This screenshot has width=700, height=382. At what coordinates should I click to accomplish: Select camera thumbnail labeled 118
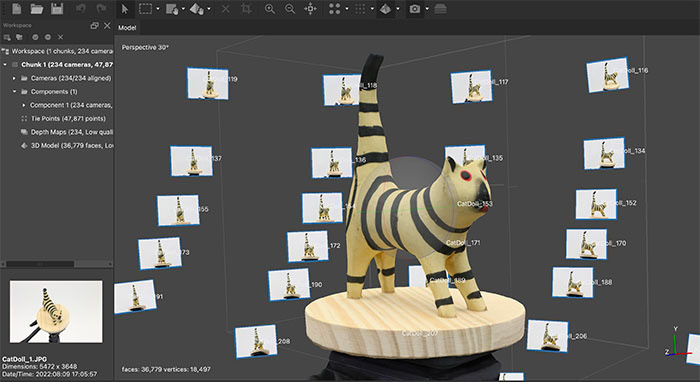pyautogui.click(x=342, y=91)
